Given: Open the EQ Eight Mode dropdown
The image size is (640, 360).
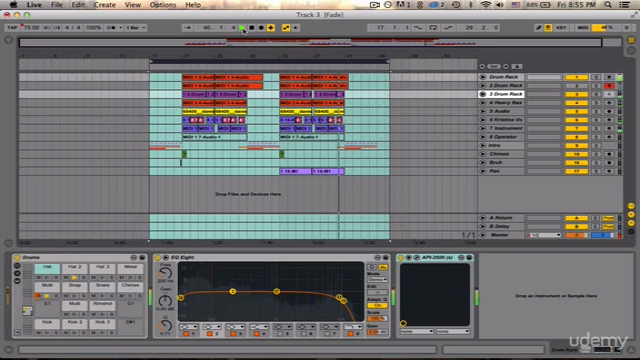Looking at the screenshot, I should pos(377,280).
